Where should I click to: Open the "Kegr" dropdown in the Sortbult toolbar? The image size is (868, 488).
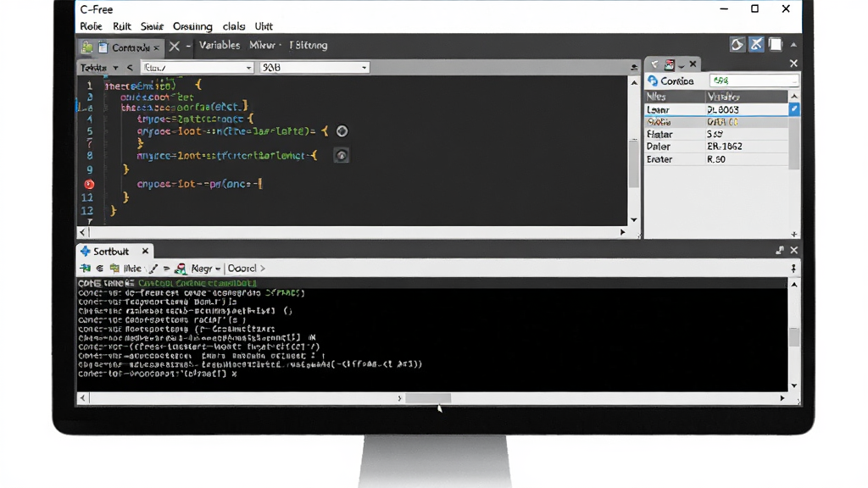(x=205, y=269)
